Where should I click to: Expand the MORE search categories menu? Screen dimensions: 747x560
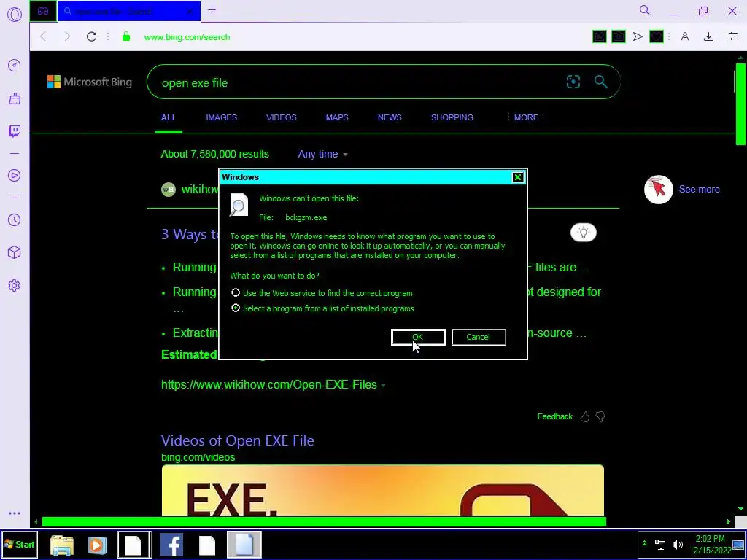(522, 117)
